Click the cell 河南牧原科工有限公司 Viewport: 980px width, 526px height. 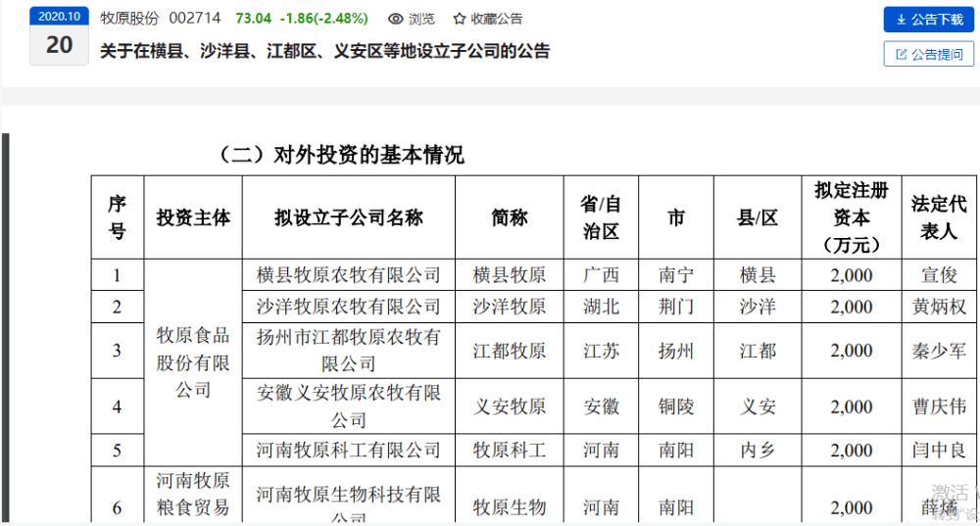[x=349, y=450]
